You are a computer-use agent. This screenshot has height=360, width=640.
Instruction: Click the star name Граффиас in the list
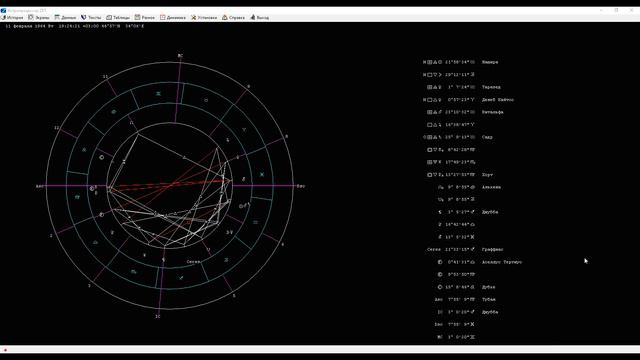[492, 249]
